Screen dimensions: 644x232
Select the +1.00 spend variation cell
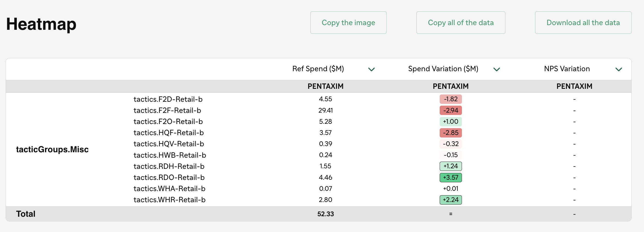451,121
